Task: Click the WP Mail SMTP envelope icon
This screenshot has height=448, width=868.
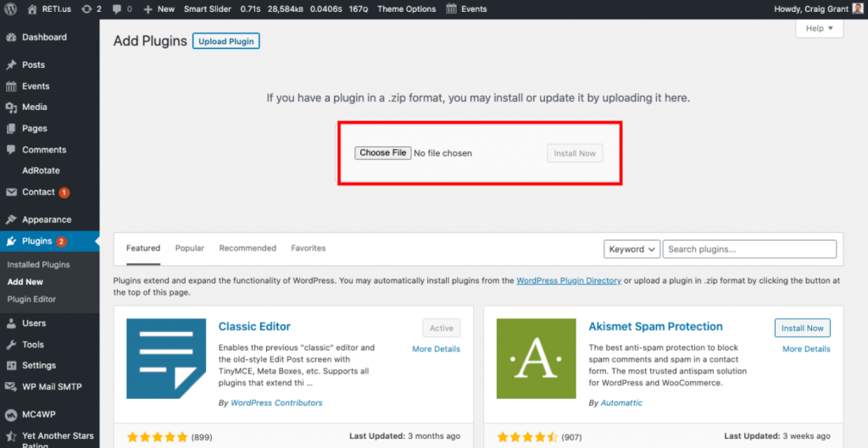Action: click(11, 387)
